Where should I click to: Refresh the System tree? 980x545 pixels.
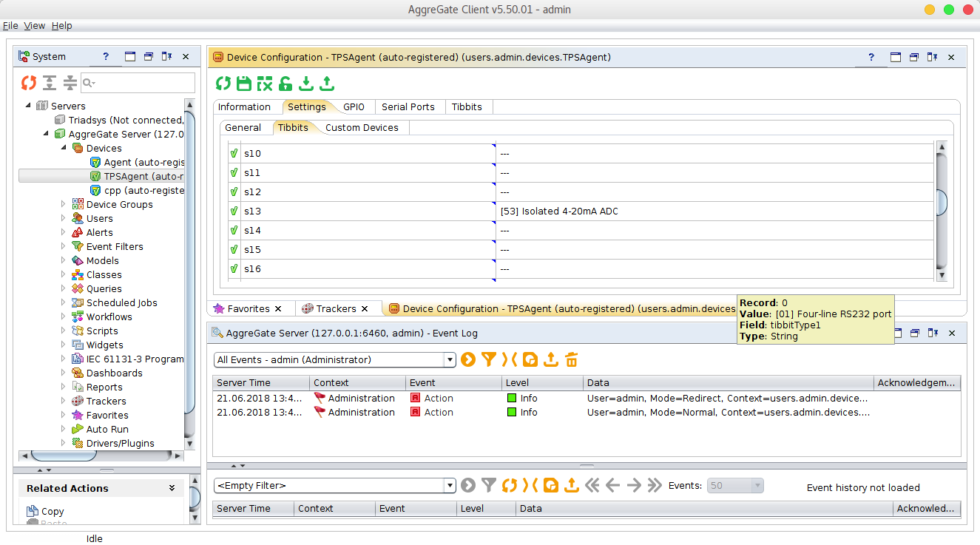point(28,82)
